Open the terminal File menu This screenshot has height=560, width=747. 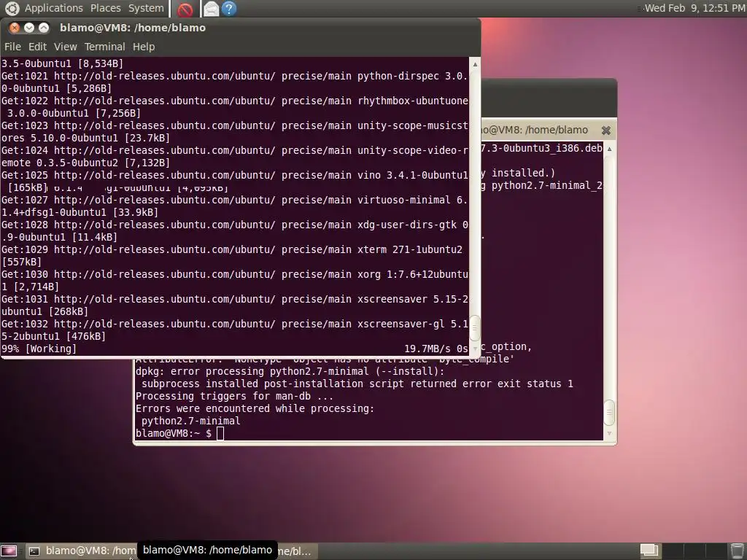(x=12, y=47)
